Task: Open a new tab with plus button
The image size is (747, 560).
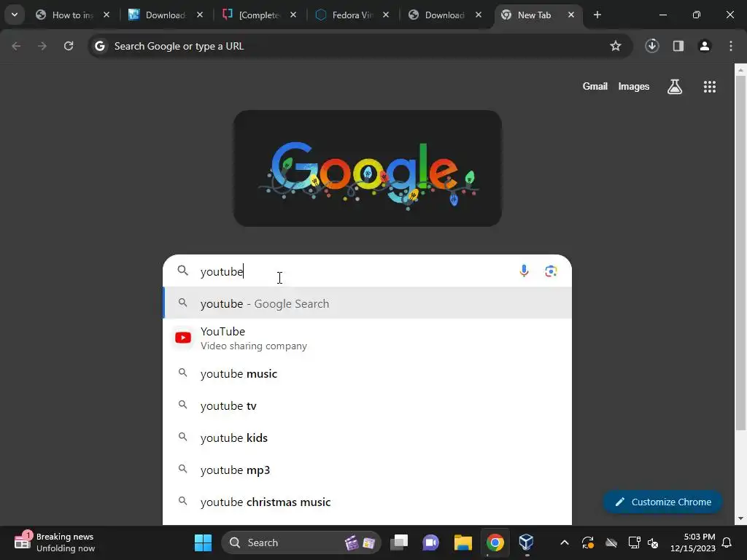Action: [597, 15]
